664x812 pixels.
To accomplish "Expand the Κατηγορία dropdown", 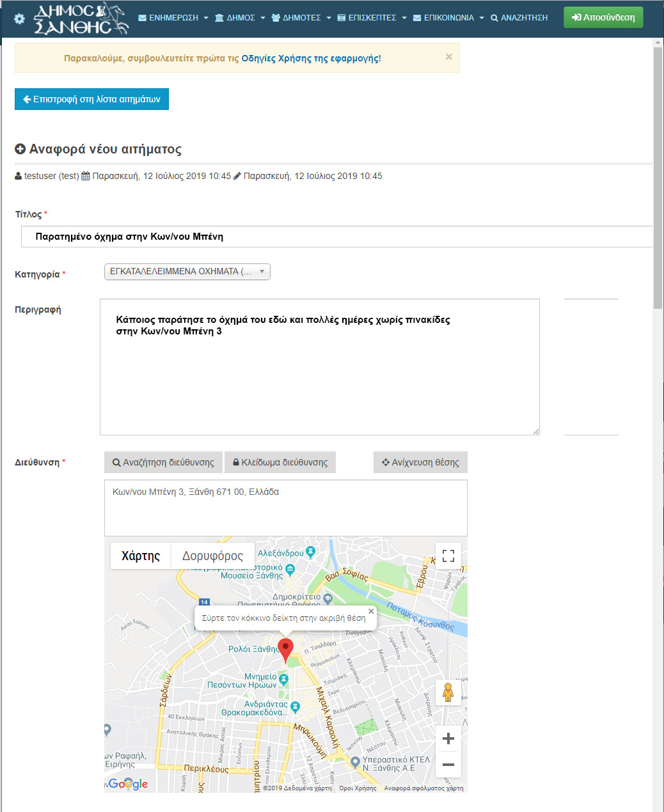I will 187,272.
